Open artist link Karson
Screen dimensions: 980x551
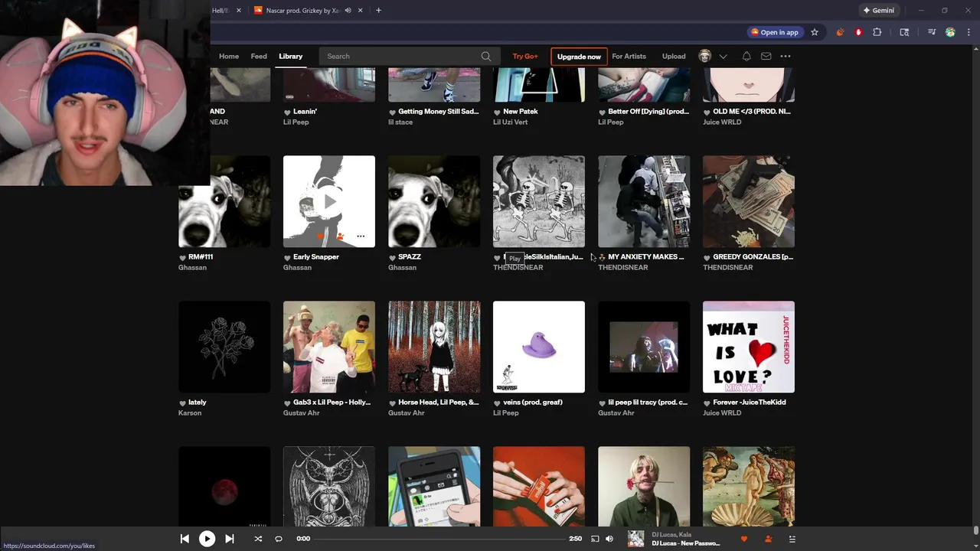coord(190,413)
